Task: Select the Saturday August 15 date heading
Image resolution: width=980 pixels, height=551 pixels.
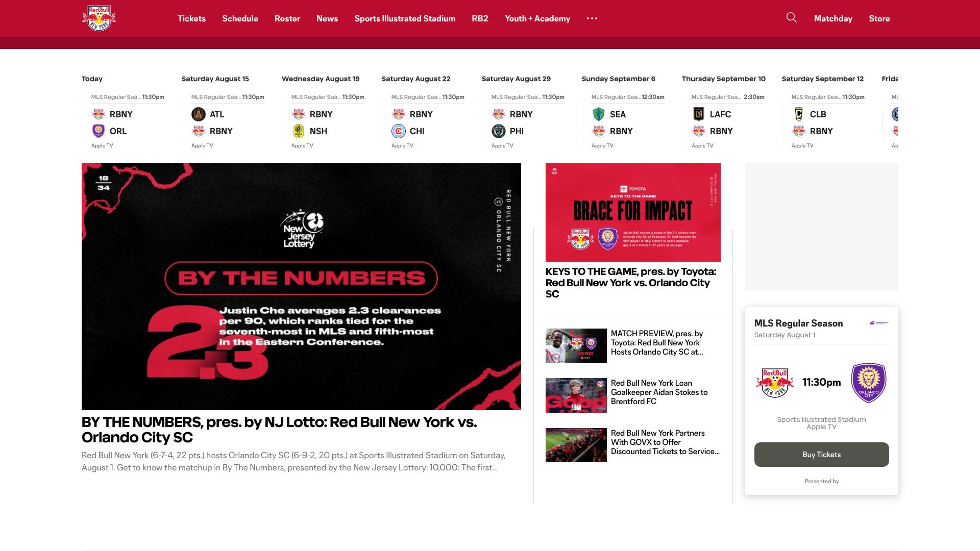Action: 215,79
